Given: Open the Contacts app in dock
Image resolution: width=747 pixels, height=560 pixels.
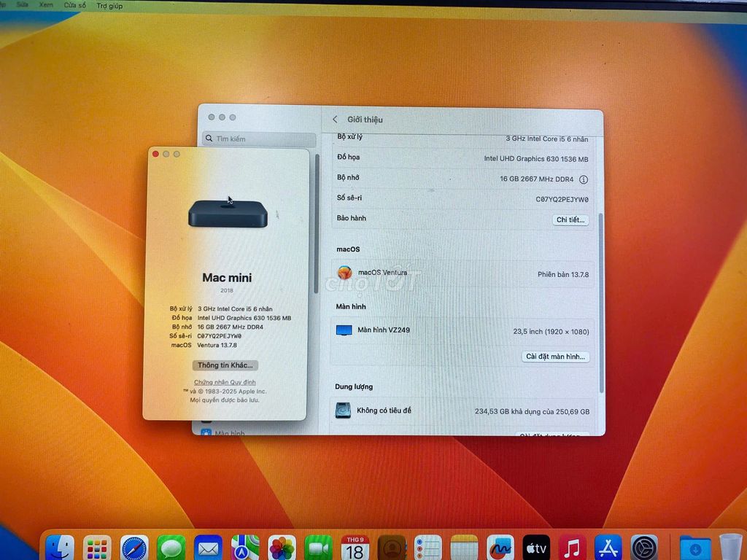Looking at the screenshot, I should point(392,548).
